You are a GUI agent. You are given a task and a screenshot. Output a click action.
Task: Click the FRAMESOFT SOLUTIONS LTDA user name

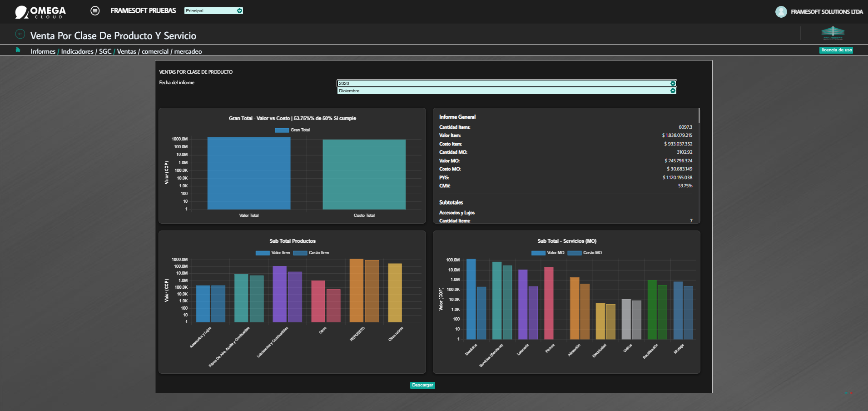coord(827,12)
